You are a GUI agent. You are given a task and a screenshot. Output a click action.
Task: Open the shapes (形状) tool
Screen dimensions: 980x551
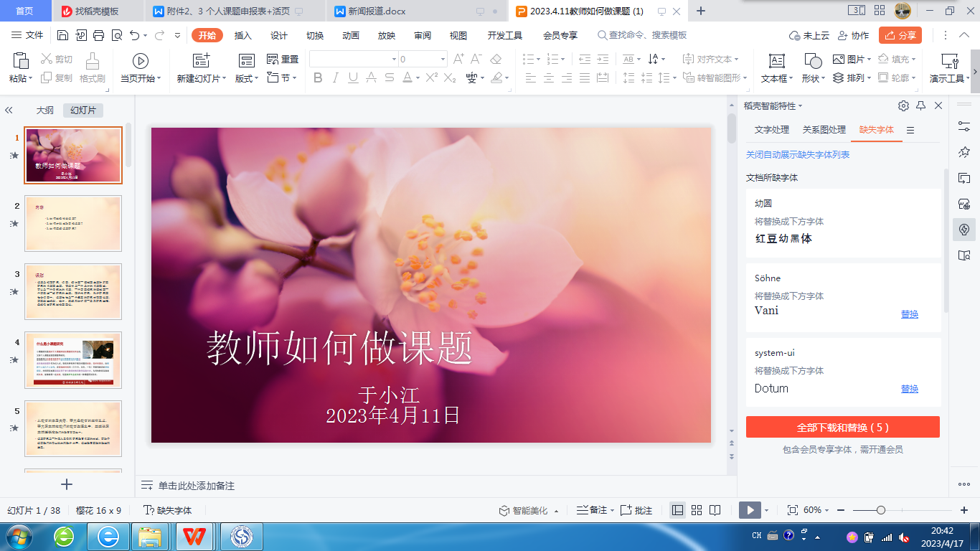coord(812,61)
